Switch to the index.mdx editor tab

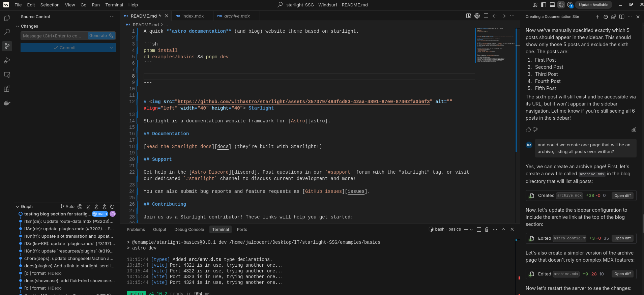[193, 16]
